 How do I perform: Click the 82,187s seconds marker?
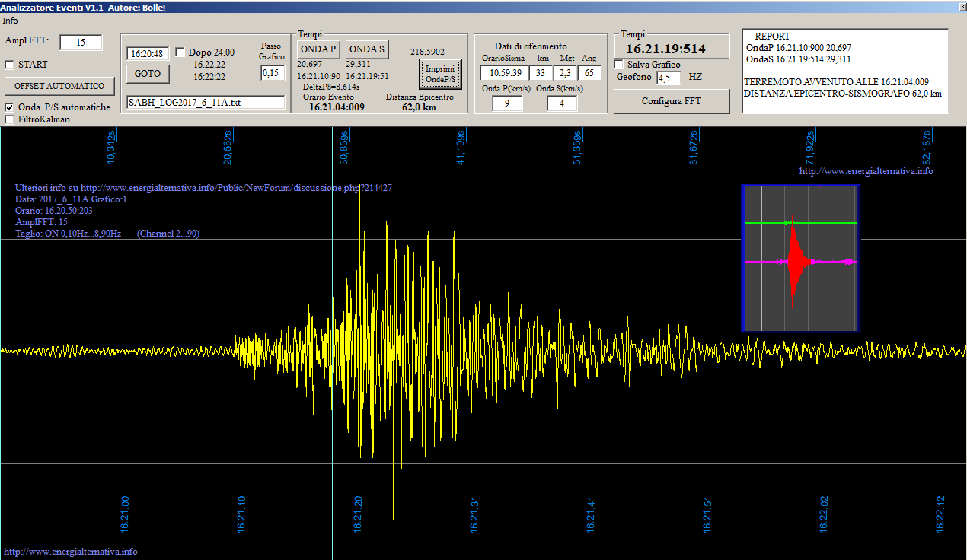(927, 147)
